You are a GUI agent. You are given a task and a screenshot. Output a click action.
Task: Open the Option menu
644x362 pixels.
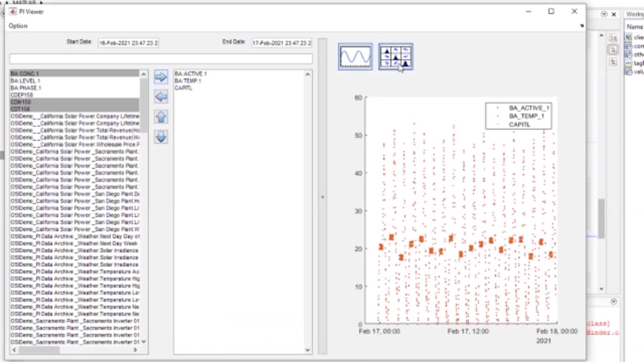18,26
